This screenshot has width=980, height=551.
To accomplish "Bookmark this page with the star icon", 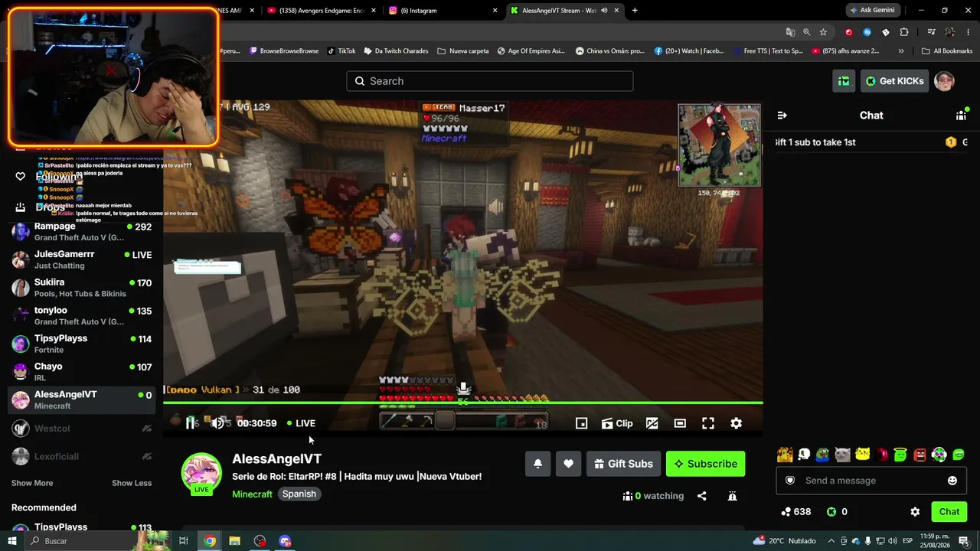I will pos(823,32).
